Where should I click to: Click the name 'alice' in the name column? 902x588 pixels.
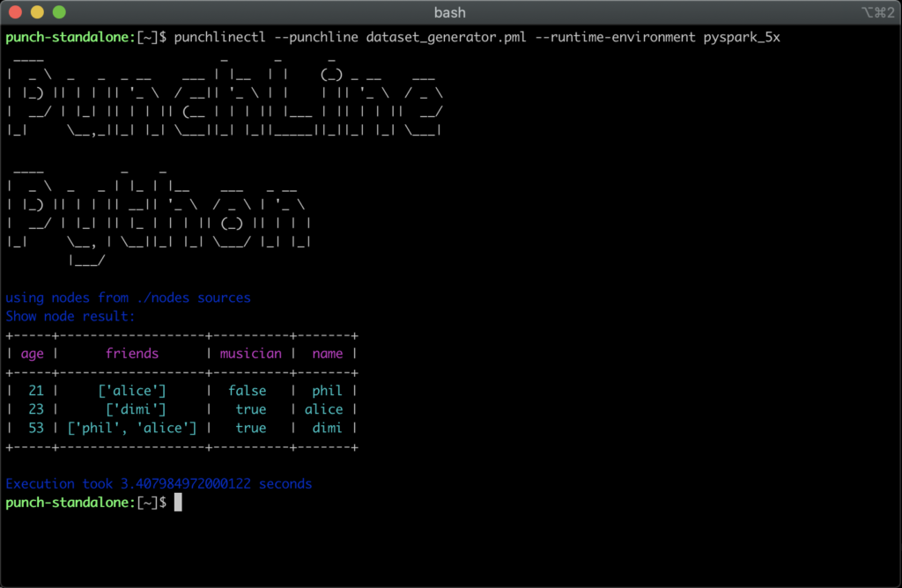click(x=324, y=409)
